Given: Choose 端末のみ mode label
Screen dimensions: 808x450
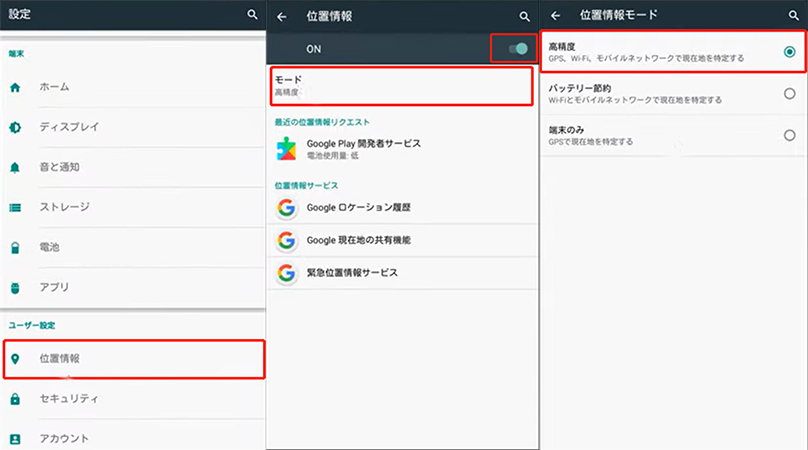Looking at the screenshot, I should (566, 130).
